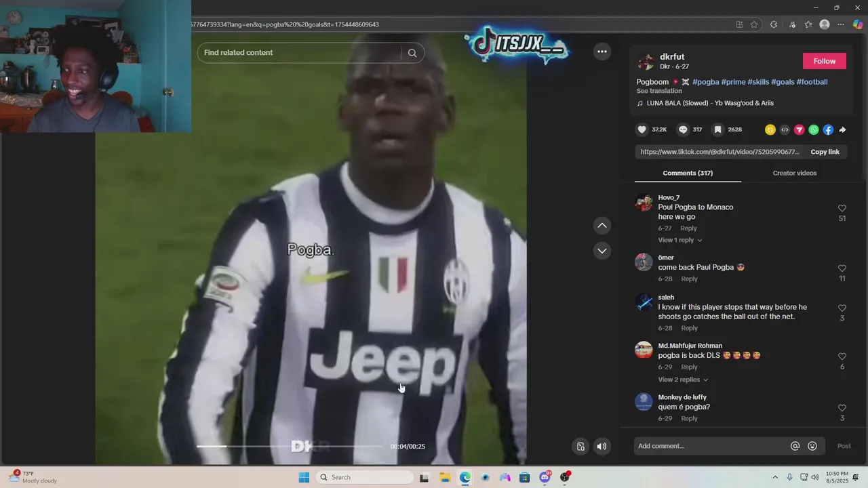Open the Windows Start menu
Screen dimensions: 868x488
[x=304, y=477]
